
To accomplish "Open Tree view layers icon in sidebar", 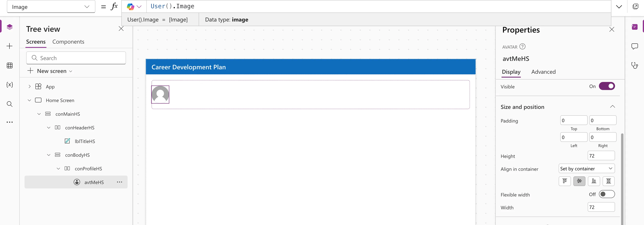I will click(x=9, y=27).
